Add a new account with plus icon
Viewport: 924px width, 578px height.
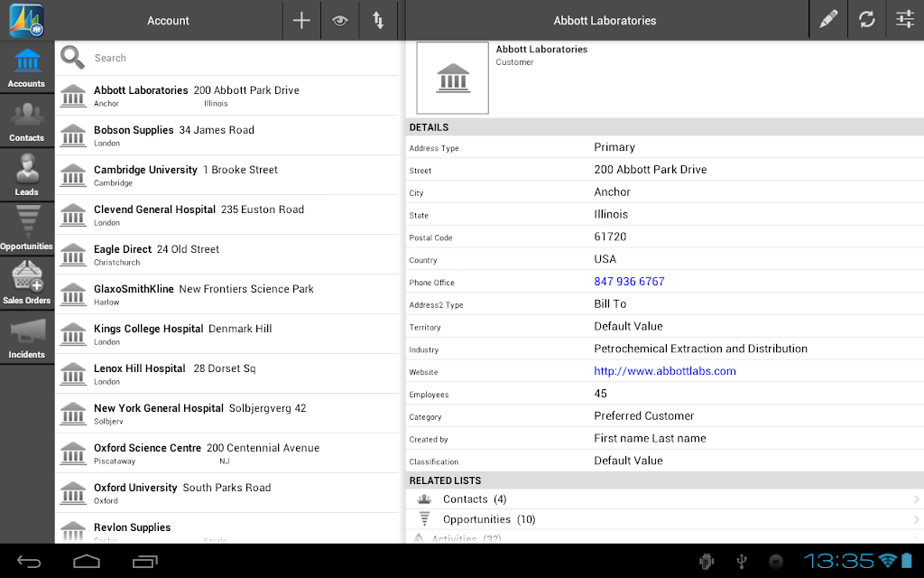coord(301,21)
